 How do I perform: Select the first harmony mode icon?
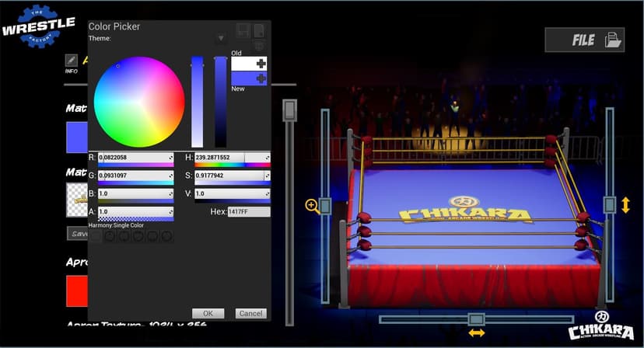pyautogui.click(x=96, y=236)
